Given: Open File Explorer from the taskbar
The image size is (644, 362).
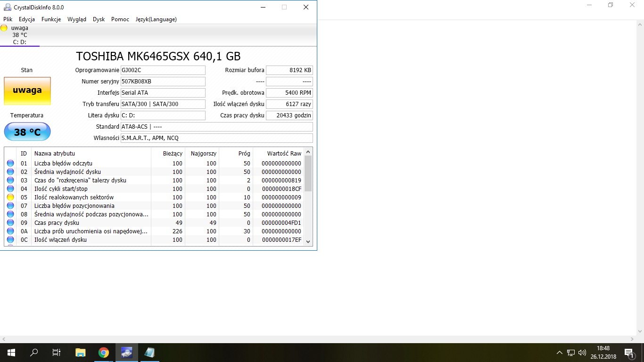Looking at the screenshot, I should pyautogui.click(x=81, y=353).
